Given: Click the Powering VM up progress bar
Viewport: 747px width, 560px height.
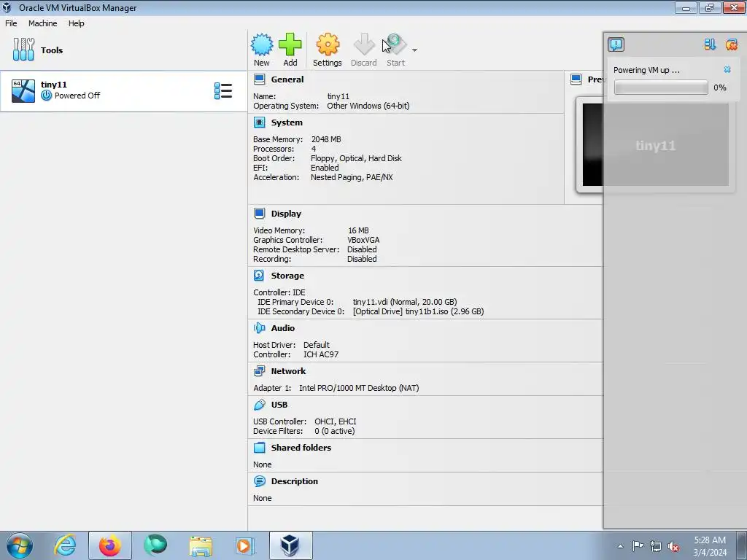Looking at the screenshot, I should 661,87.
